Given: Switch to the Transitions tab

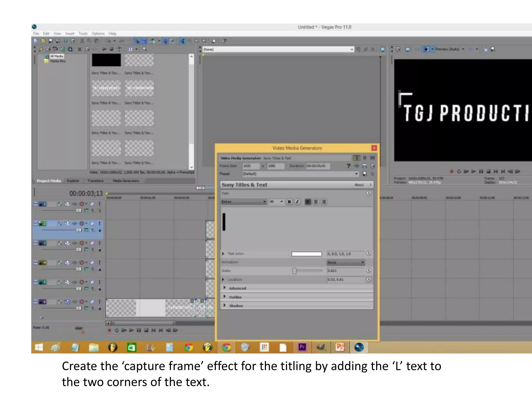Looking at the screenshot, I should (x=95, y=181).
